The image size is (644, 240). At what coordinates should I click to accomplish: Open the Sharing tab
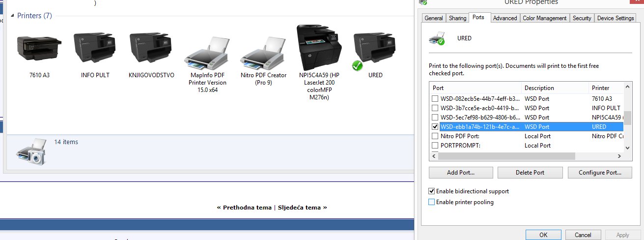tap(457, 18)
